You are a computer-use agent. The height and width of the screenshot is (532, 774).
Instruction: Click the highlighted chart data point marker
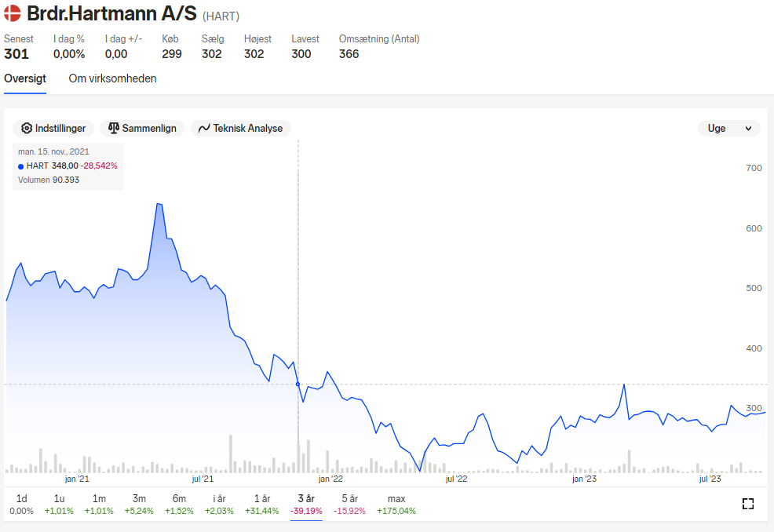[x=298, y=384]
